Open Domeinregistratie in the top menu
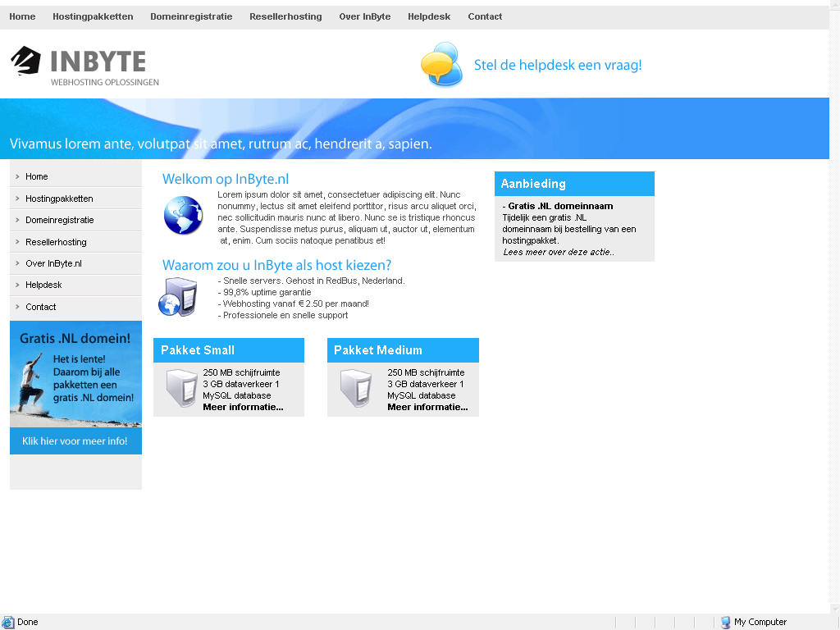Viewport: 840px width, 630px height. click(x=191, y=16)
